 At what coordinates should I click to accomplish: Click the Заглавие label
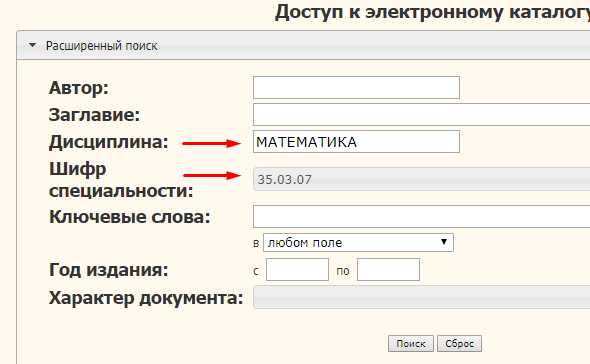click(94, 115)
